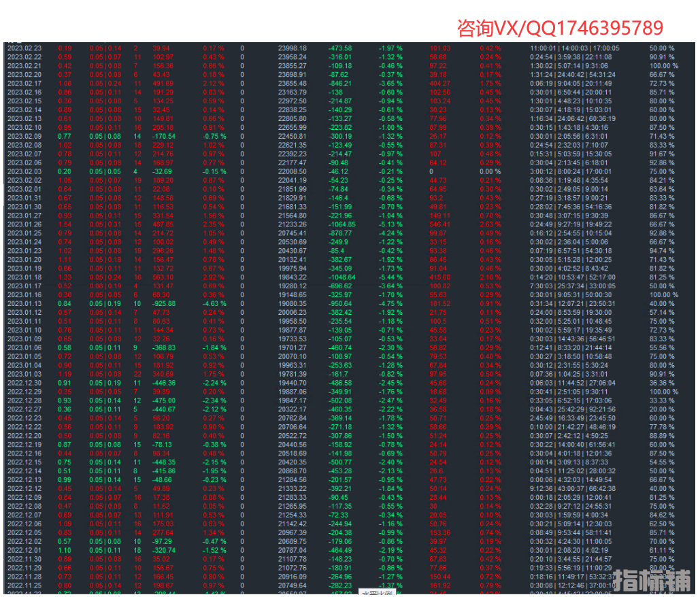Click the 咨询VX/QQ1746395789 contact text
The width and height of the screenshot is (700, 597).
pos(560,28)
